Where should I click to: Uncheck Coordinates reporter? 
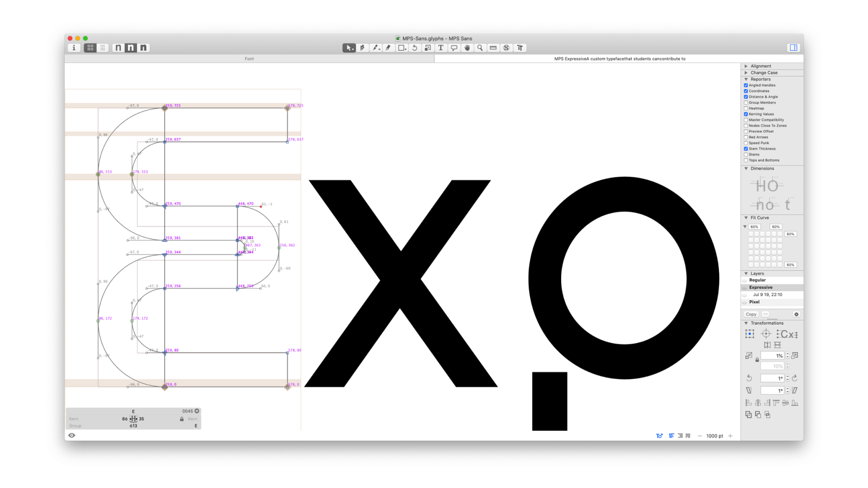746,91
